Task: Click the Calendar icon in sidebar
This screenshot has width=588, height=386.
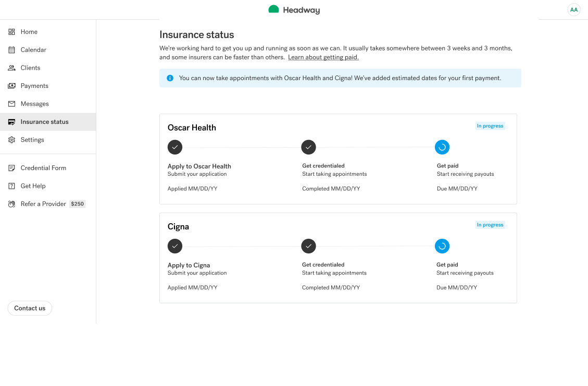Action: click(x=11, y=50)
